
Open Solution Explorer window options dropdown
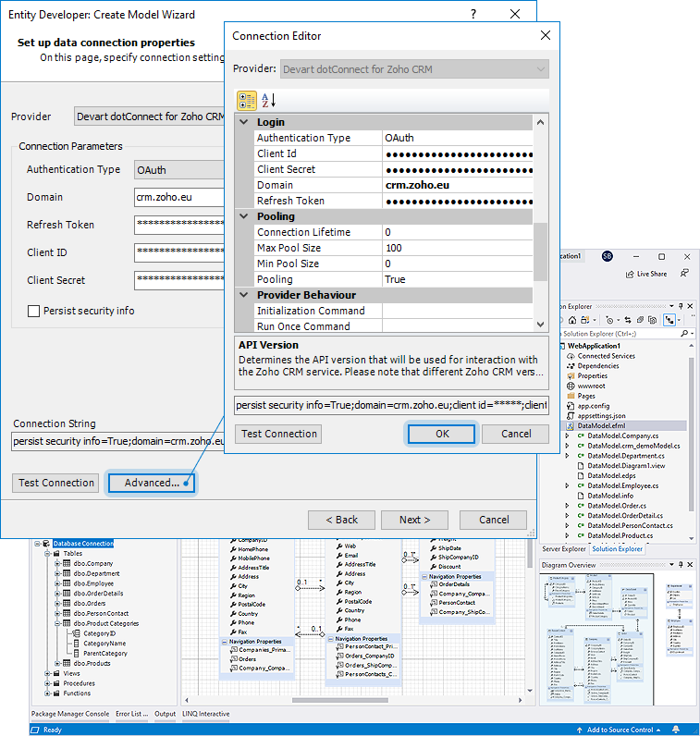(x=672, y=306)
